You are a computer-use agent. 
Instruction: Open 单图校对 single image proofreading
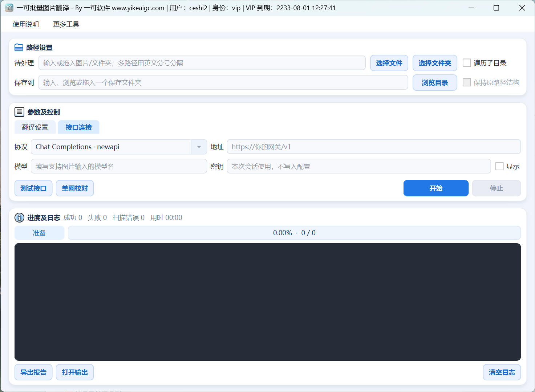(75, 188)
